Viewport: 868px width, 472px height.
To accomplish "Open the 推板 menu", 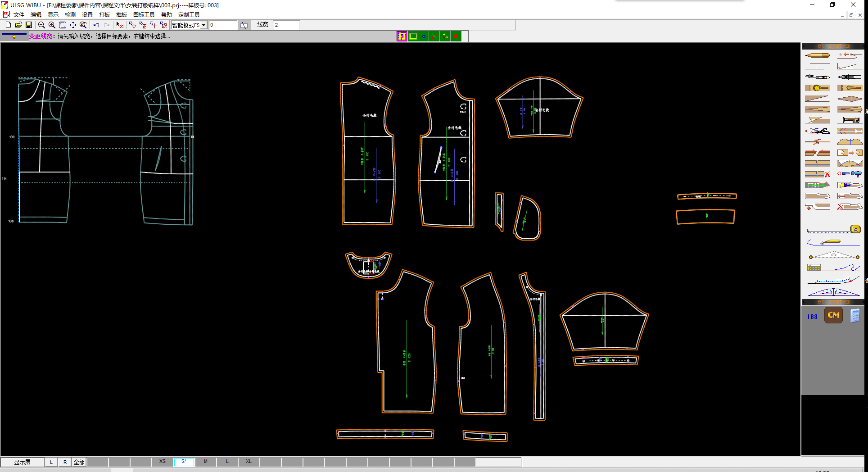I will (x=122, y=14).
